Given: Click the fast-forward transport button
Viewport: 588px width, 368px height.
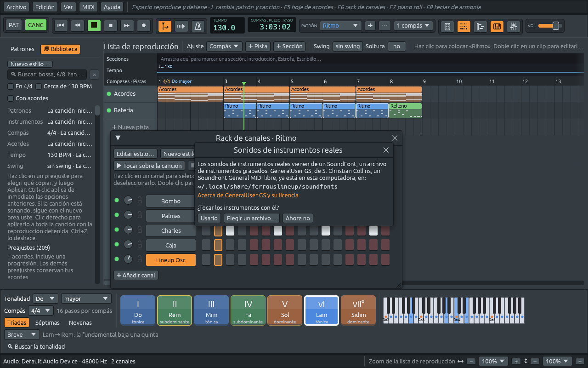Looking at the screenshot, I should [127, 26].
